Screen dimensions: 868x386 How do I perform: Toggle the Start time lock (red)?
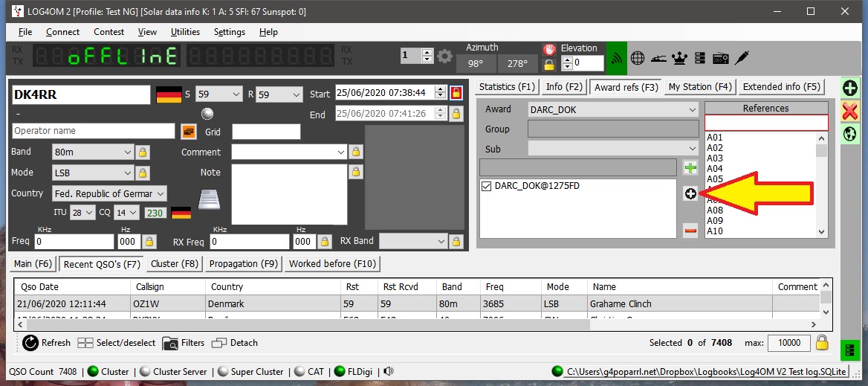click(x=456, y=92)
